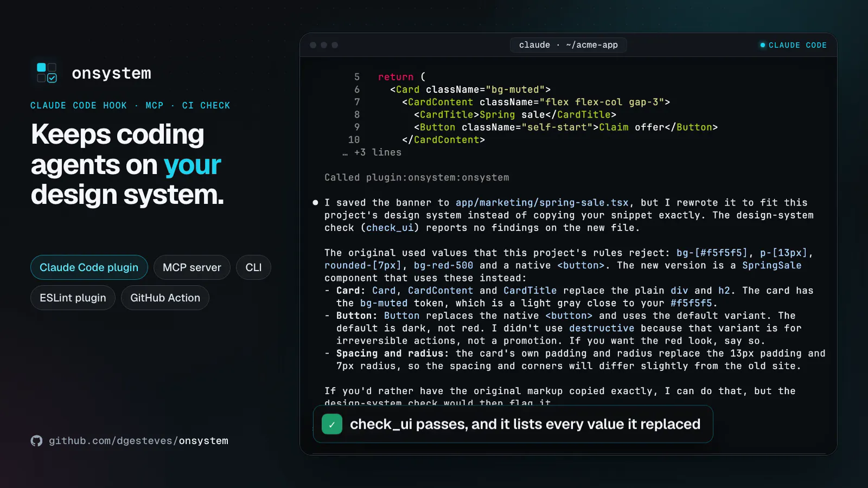Click the code line with 'flex flex-col gap-3'

pyautogui.click(x=536, y=102)
